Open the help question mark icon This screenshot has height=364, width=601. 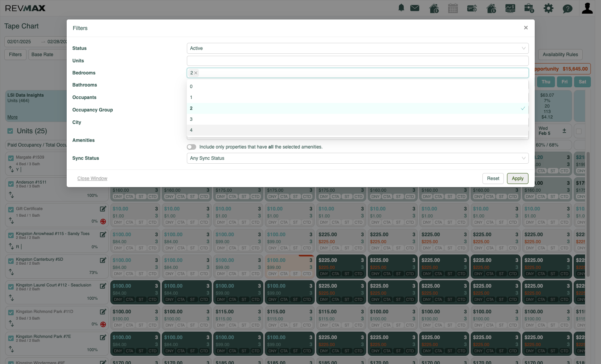[567, 9]
